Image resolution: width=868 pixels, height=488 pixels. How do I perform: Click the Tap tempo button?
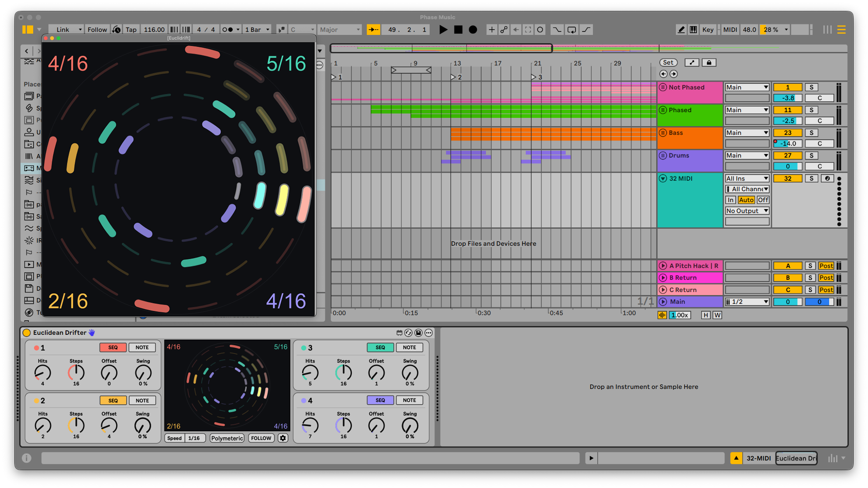point(131,30)
